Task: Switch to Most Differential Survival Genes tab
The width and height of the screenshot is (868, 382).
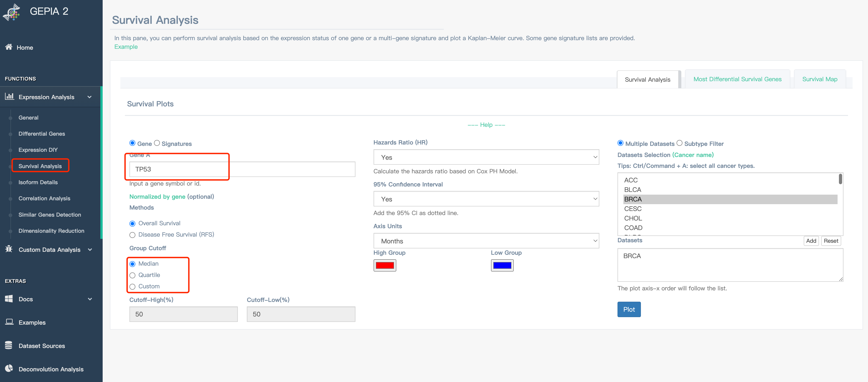Action: 737,79
